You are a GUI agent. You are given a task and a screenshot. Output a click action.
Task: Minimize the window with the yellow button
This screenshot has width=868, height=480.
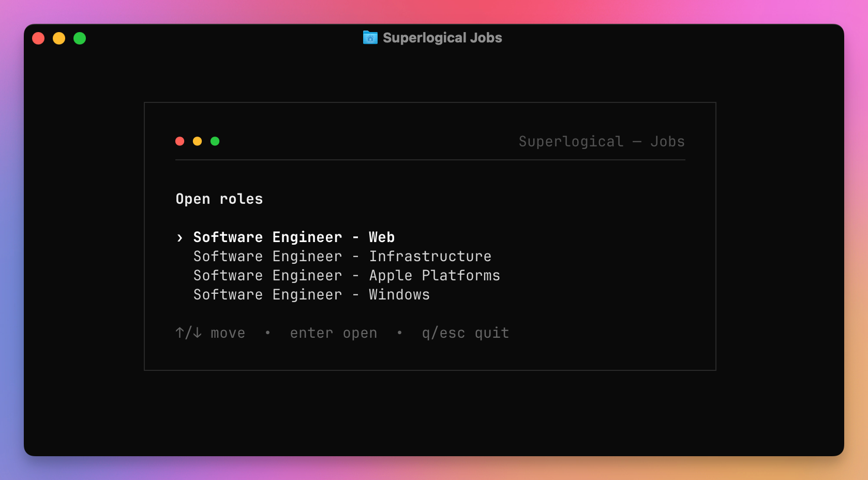pos(59,38)
